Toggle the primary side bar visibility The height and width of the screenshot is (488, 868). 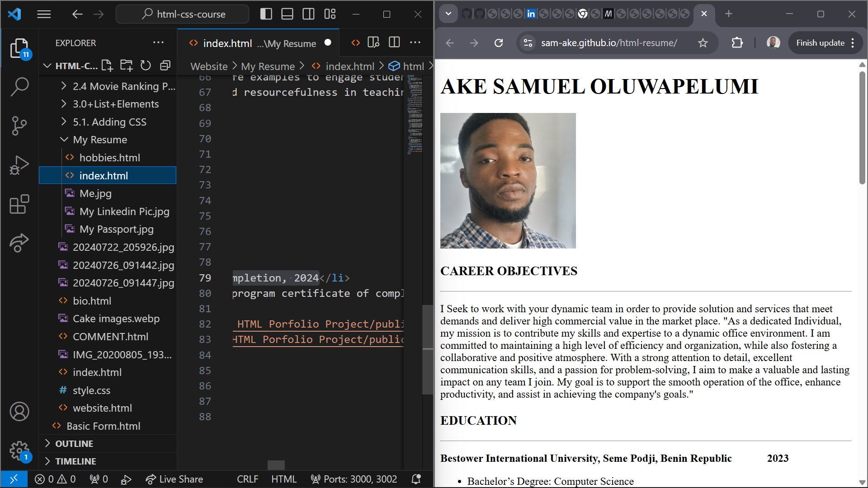point(266,14)
